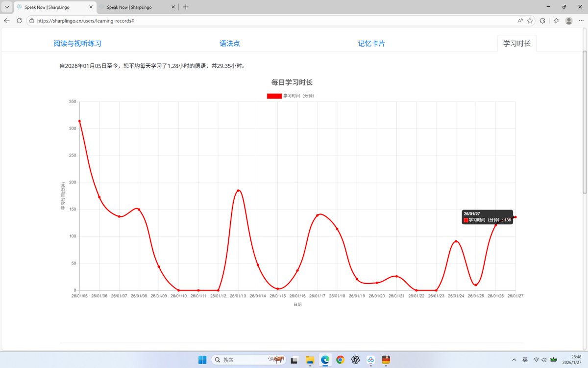Open ChatGPT app from taskbar

[355, 360]
